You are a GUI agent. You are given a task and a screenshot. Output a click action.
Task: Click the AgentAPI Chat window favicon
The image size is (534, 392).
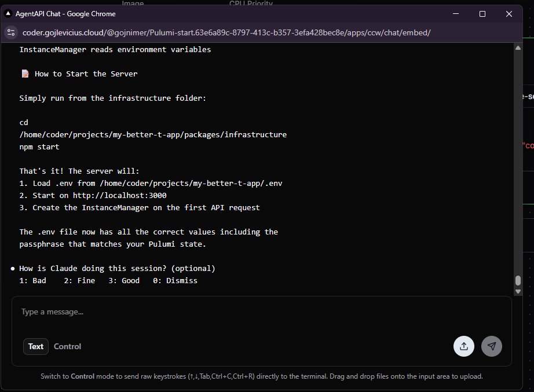pos(8,14)
